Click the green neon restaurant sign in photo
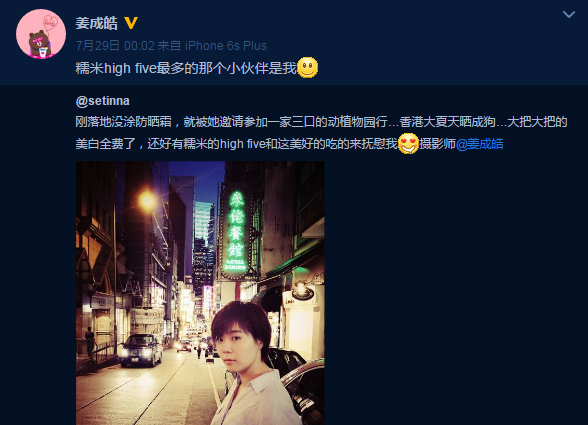The width and height of the screenshot is (588, 425). tap(236, 231)
